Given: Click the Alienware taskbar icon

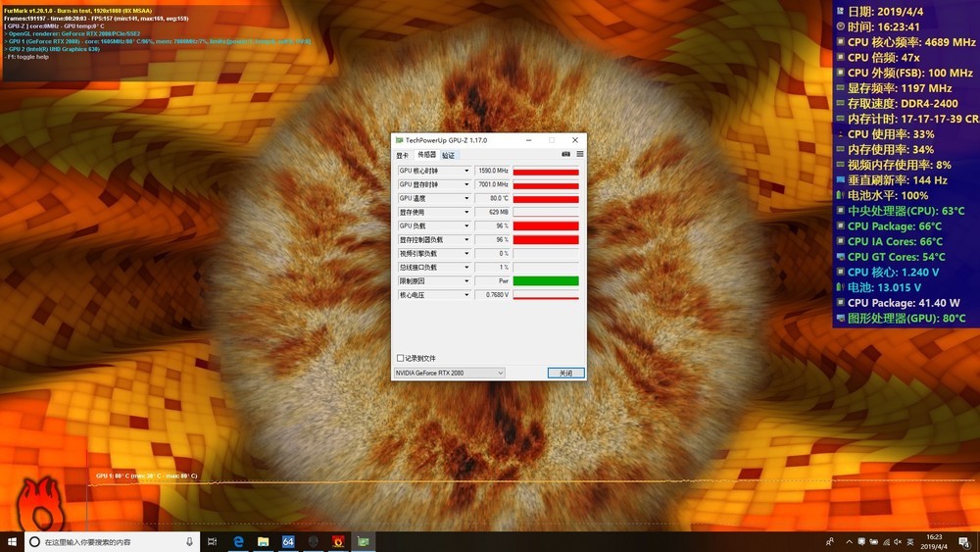Looking at the screenshot, I should 314,541.
